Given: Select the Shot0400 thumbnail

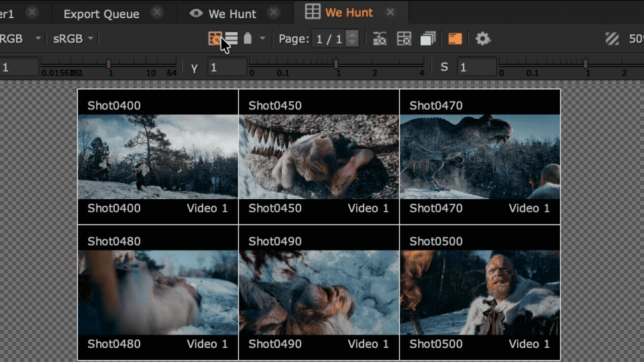Looking at the screenshot, I should coord(158,157).
